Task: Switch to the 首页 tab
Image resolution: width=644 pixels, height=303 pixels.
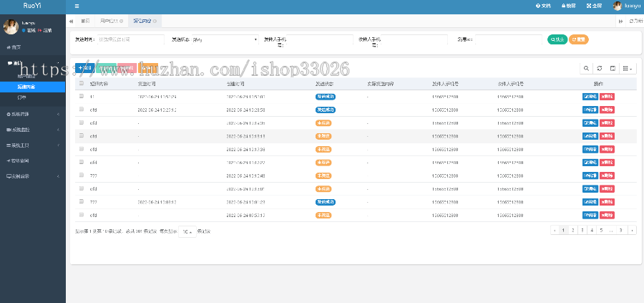Action: point(85,21)
